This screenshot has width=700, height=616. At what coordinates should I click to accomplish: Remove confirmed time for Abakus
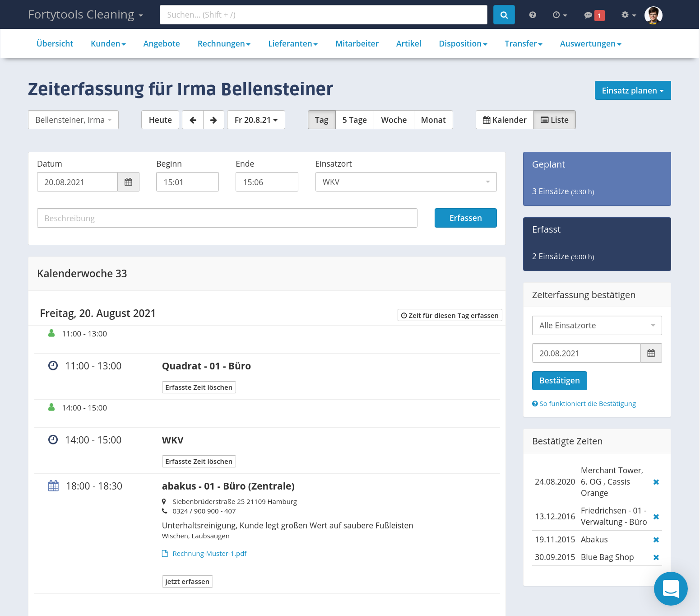[656, 540]
